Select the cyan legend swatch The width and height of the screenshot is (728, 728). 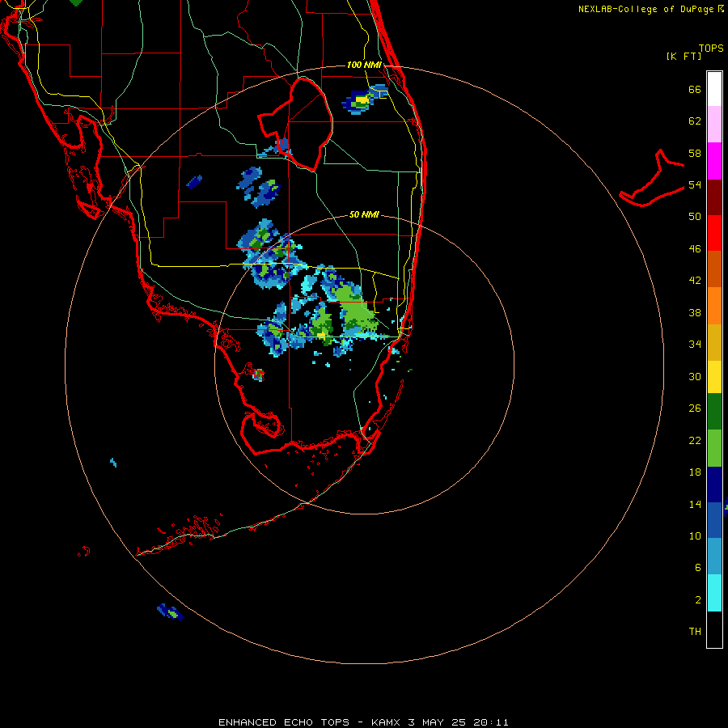[714, 593]
